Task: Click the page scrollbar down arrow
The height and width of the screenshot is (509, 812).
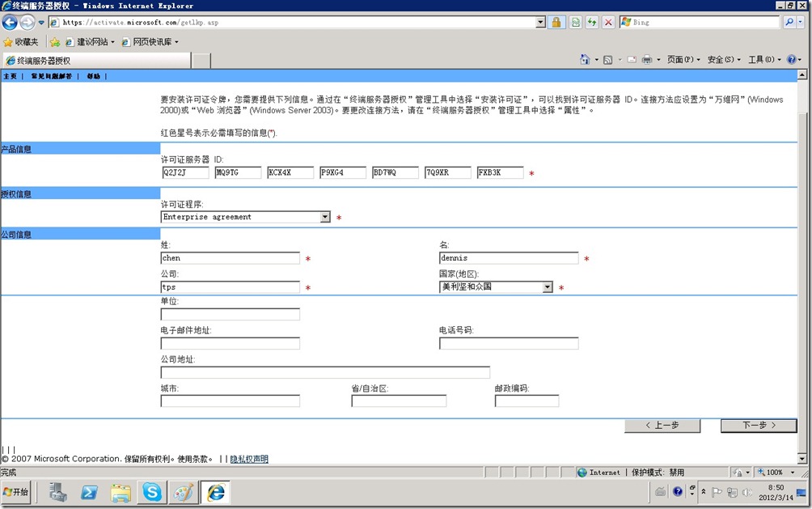Action: 801,458
